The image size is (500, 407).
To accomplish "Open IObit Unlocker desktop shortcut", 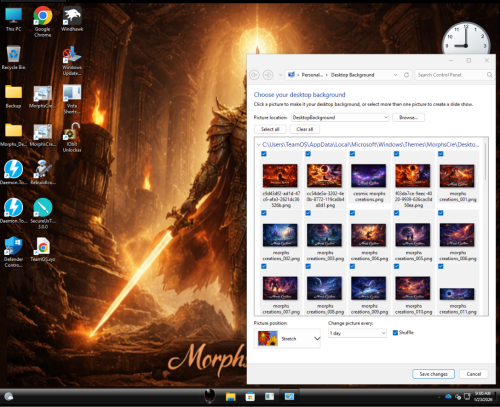I will [72, 138].
